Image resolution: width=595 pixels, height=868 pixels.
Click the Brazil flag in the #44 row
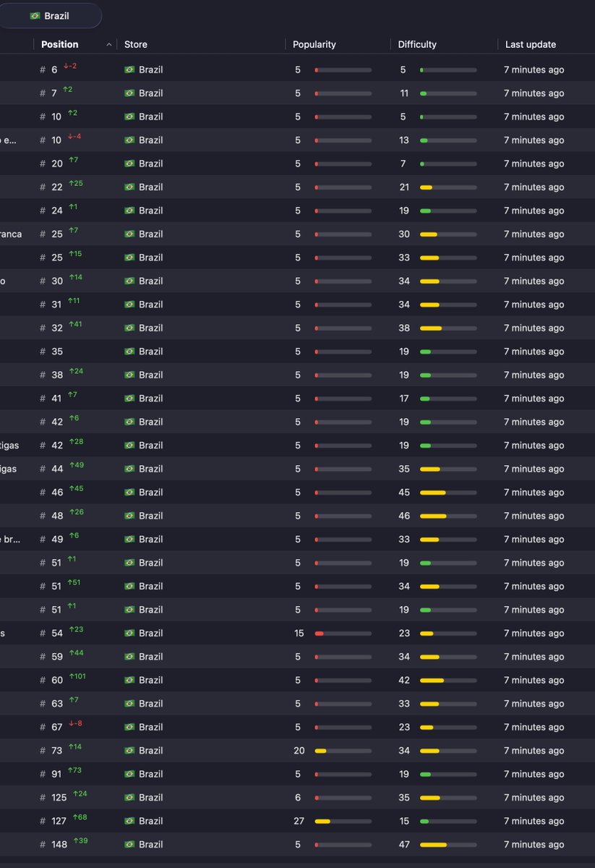click(x=129, y=469)
